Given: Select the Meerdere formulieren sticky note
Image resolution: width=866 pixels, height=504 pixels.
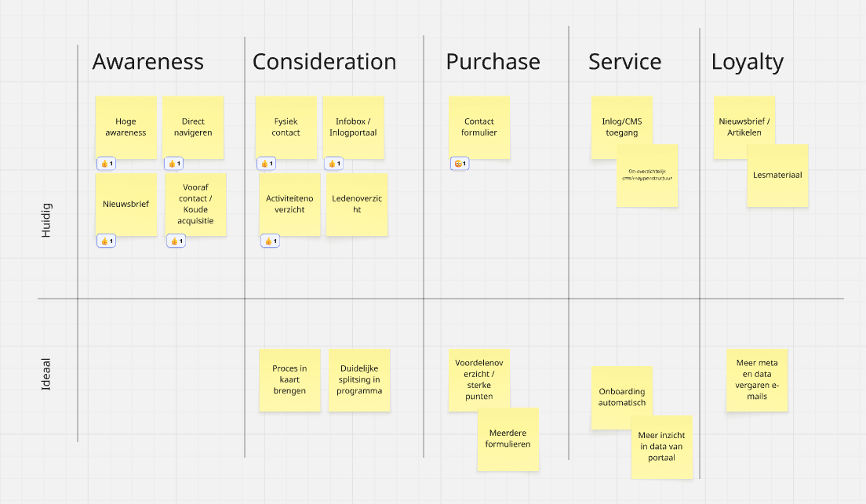Looking at the screenshot, I should click(508, 439).
